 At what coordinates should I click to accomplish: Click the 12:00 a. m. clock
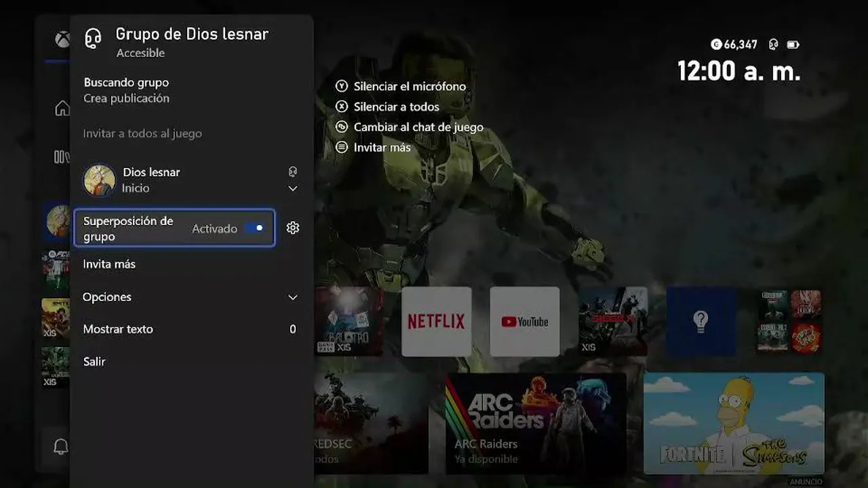coord(739,70)
